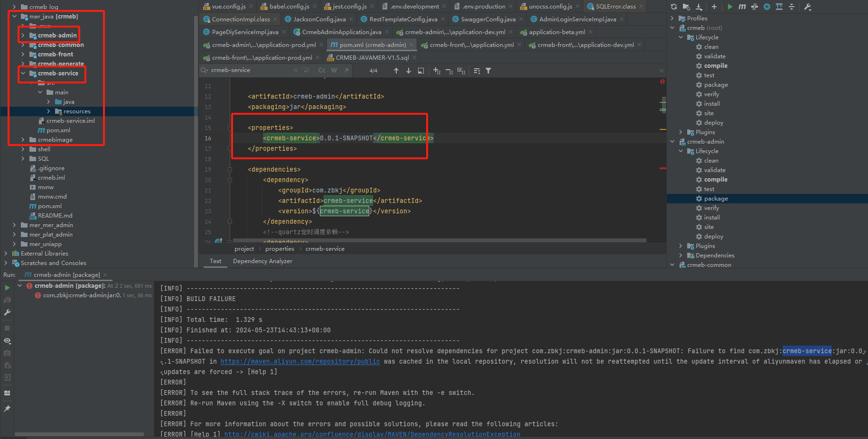868x439 pixels.
Task: Close the crmeb-admin [package] run tab
Action: (105, 275)
